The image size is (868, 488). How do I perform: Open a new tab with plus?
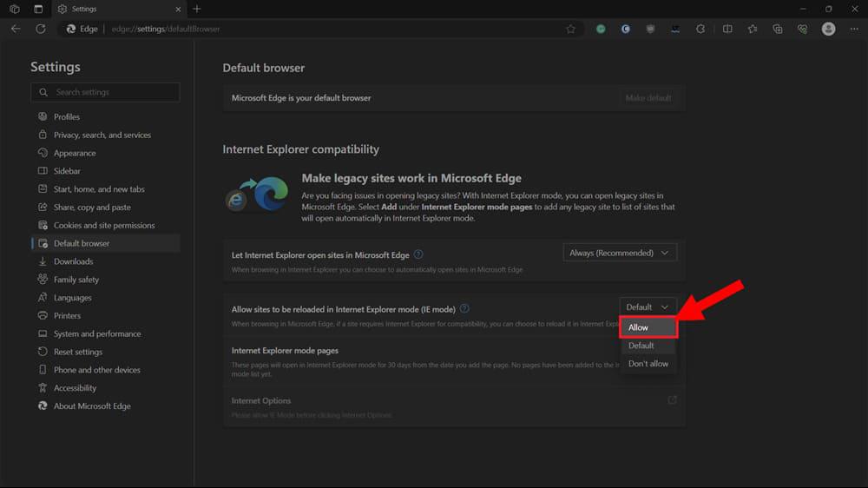[x=196, y=9]
